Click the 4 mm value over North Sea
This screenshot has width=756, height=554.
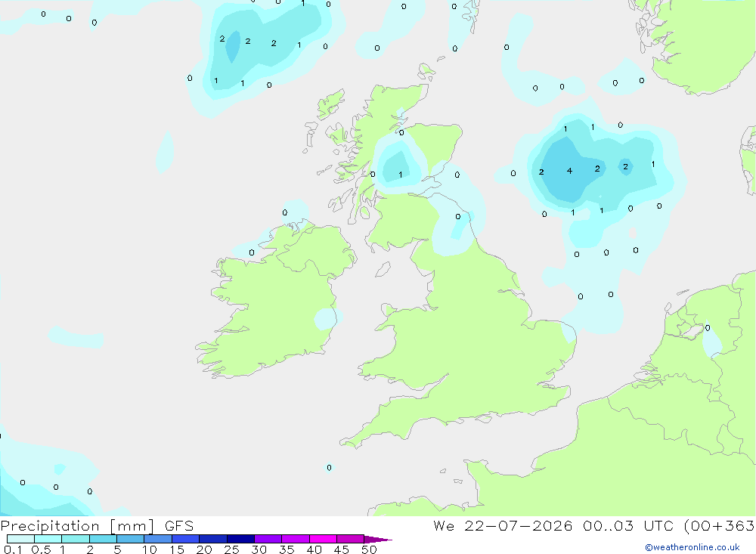click(570, 171)
